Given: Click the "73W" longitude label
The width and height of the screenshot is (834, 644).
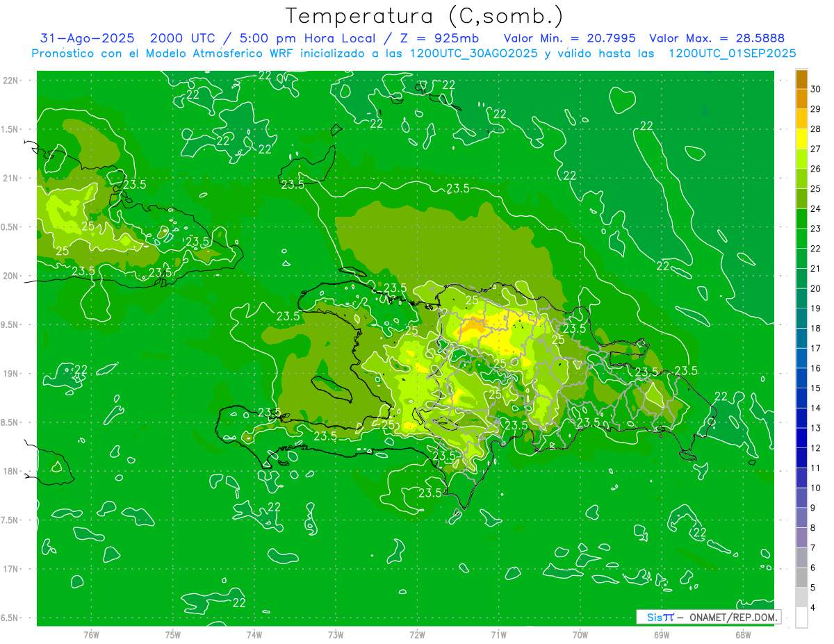Looking at the screenshot, I should pyautogui.click(x=336, y=634).
